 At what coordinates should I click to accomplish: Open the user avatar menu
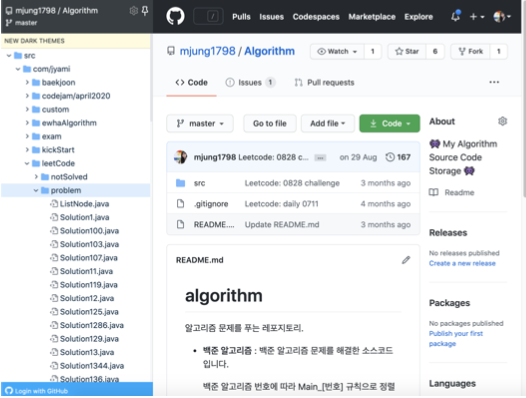click(x=502, y=16)
